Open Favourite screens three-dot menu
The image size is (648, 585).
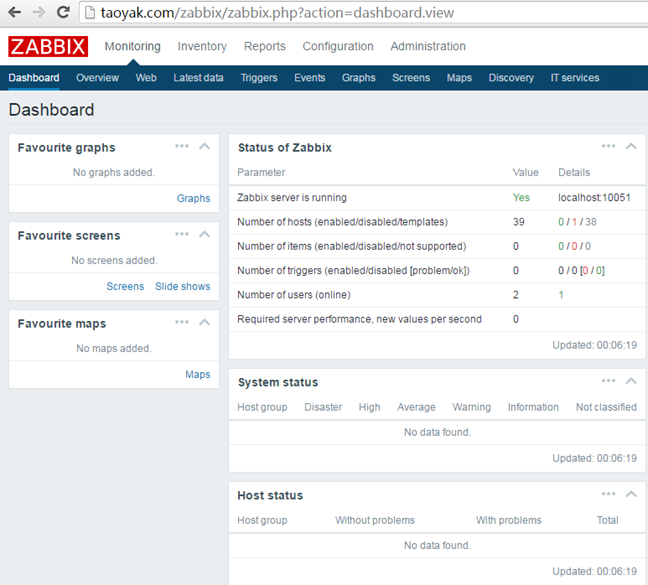tap(182, 234)
